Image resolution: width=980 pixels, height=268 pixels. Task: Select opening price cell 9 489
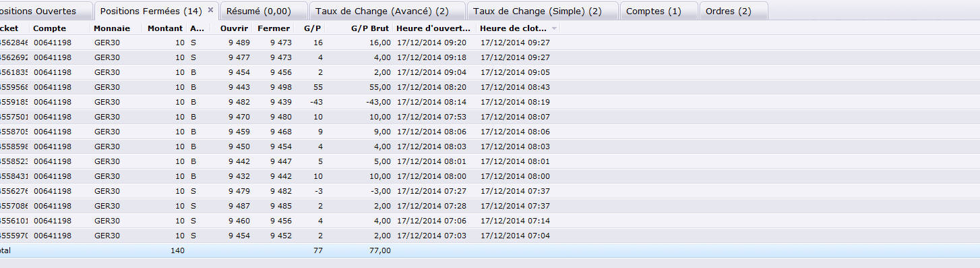coord(239,43)
